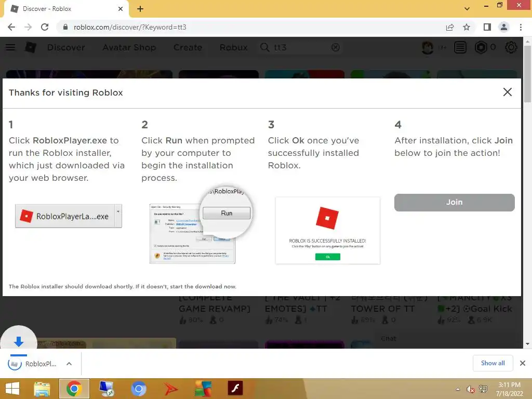Click page scrollbar down arrow
The width and height of the screenshot is (532, 399).
click(528, 344)
